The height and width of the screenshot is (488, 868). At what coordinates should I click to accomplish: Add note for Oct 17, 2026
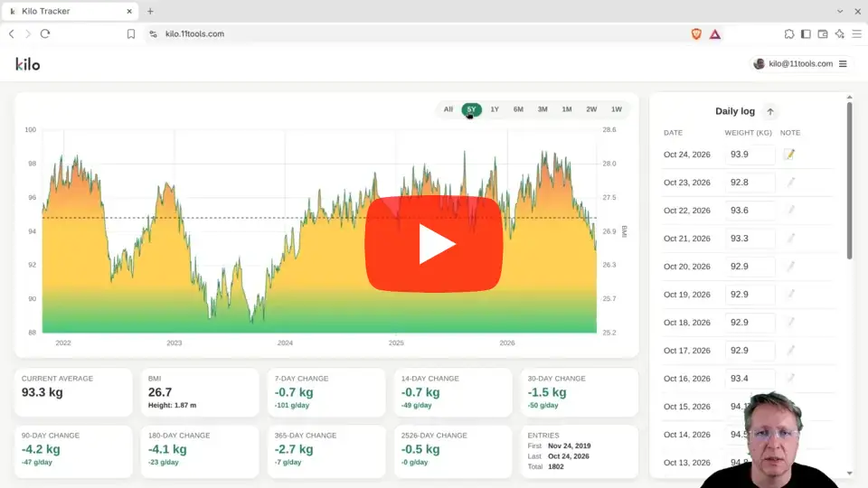[791, 351]
